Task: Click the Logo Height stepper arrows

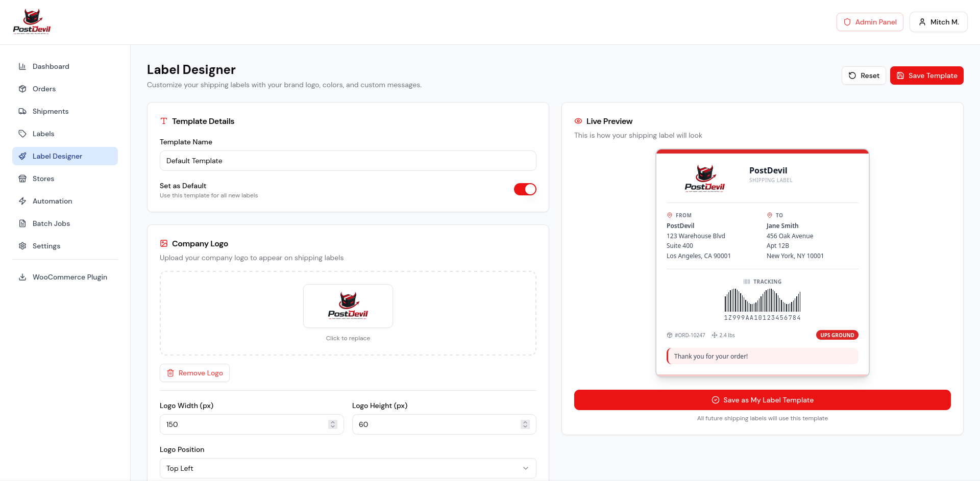Action: [525, 424]
